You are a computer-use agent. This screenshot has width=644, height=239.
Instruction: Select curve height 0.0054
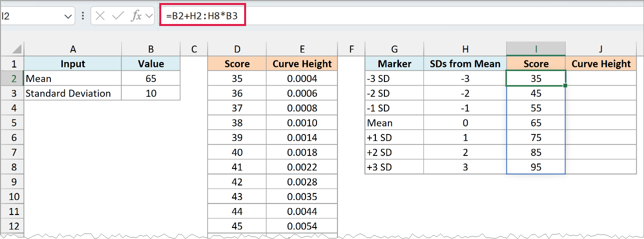tap(302, 226)
